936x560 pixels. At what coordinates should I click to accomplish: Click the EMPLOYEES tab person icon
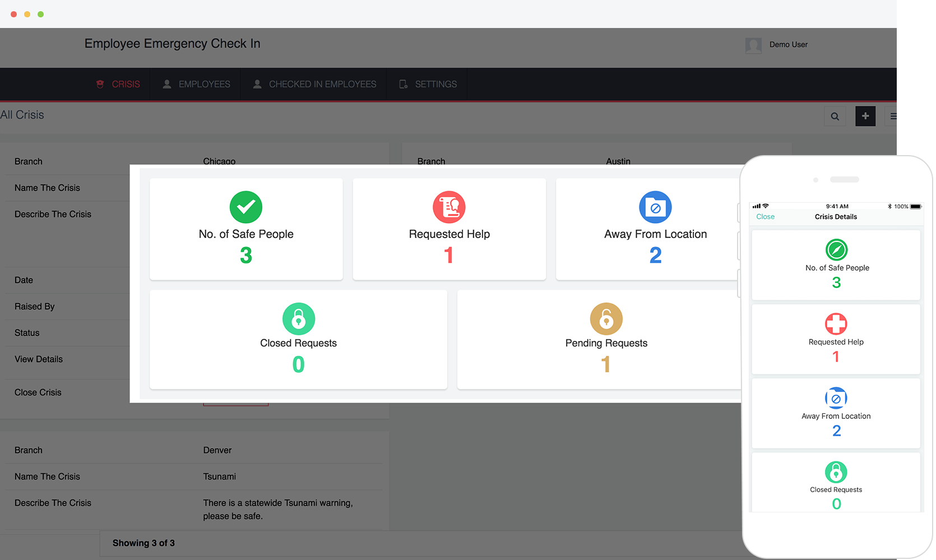tap(167, 84)
